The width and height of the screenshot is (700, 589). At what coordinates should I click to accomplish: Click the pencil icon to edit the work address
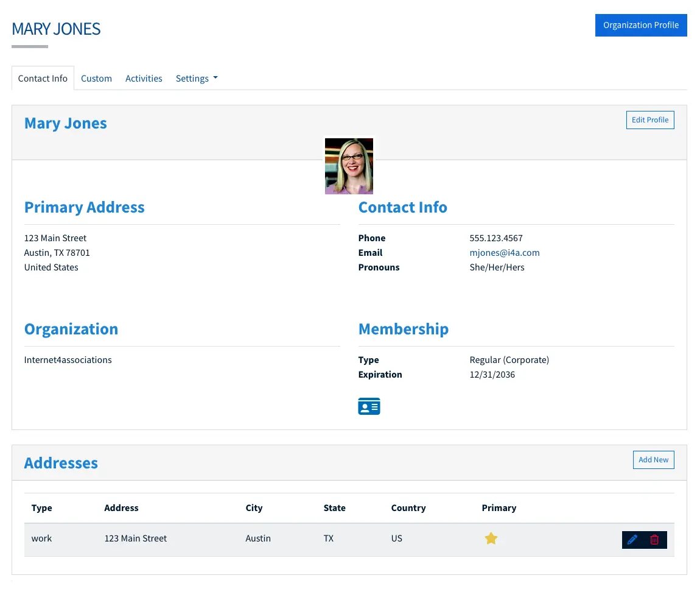tap(633, 539)
